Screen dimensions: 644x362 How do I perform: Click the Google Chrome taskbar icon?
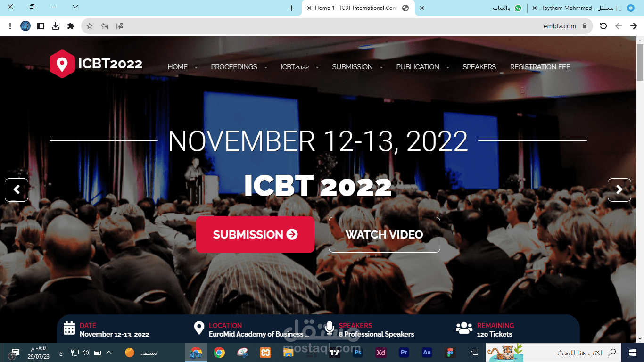pyautogui.click(x=219, y=353)
